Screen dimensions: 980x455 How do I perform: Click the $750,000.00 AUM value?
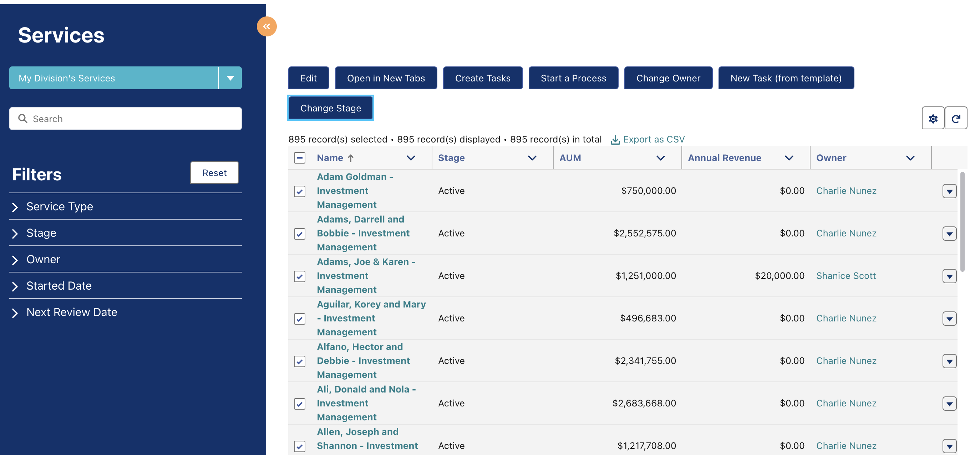pos(649,191)
